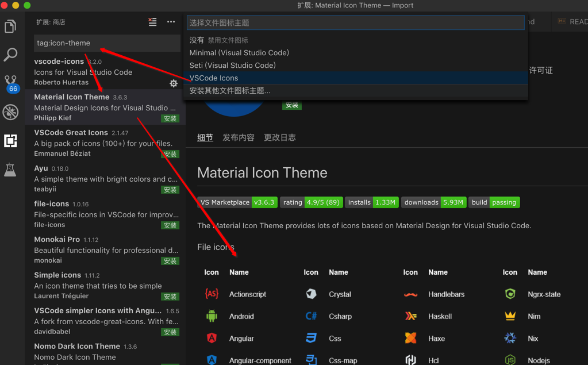Switch to the 更改日志 changelog tab
This screenshot has height=365, width=588.
click(280, 137)
